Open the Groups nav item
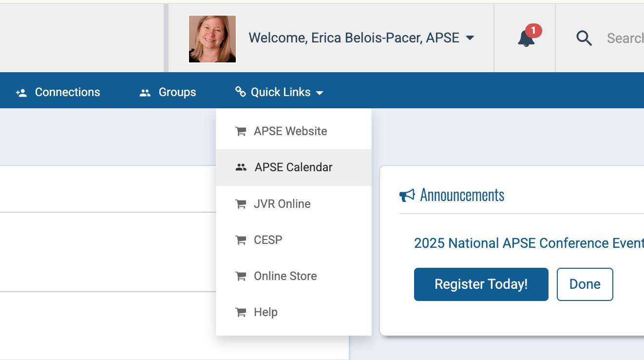Screen dimensions: 644x360 [168, 92]
